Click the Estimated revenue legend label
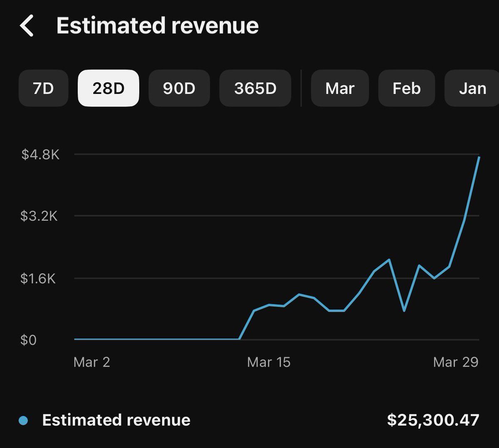This screenshot has width=499, height=448. point(116,420)
